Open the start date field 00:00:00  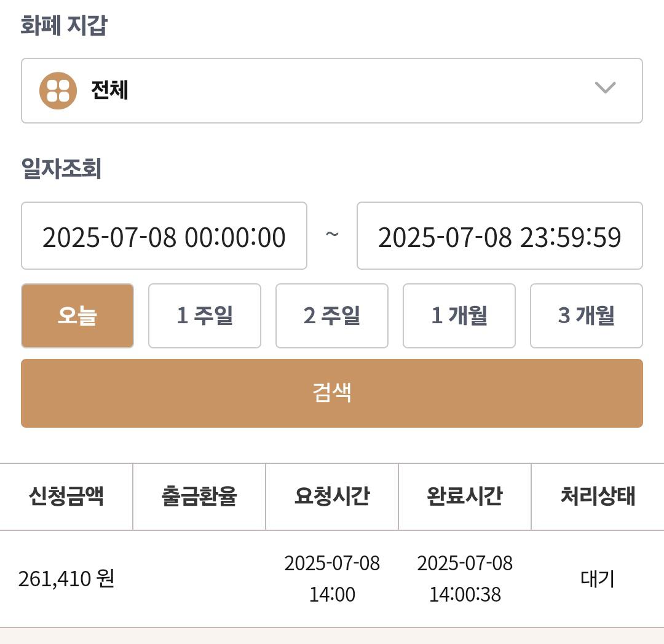pos(164,236)
